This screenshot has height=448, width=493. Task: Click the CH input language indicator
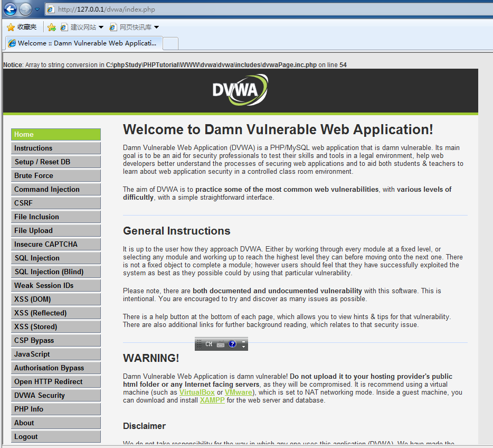coord(209,344)
